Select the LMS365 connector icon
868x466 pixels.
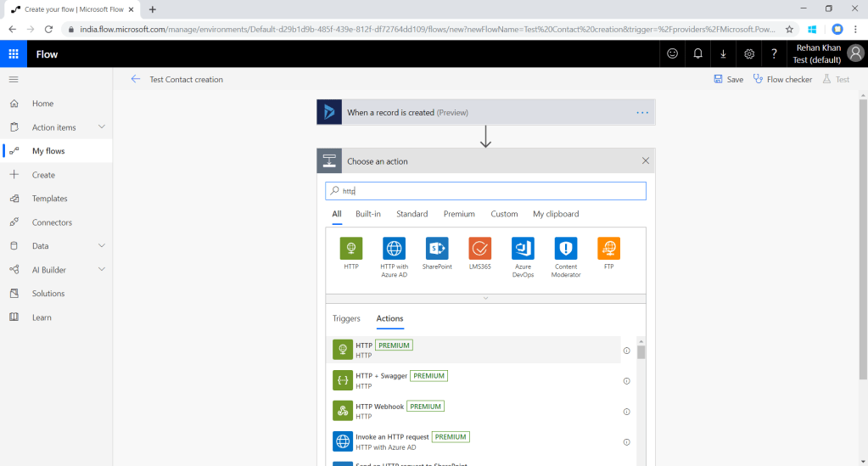click(x=479, y=249)
